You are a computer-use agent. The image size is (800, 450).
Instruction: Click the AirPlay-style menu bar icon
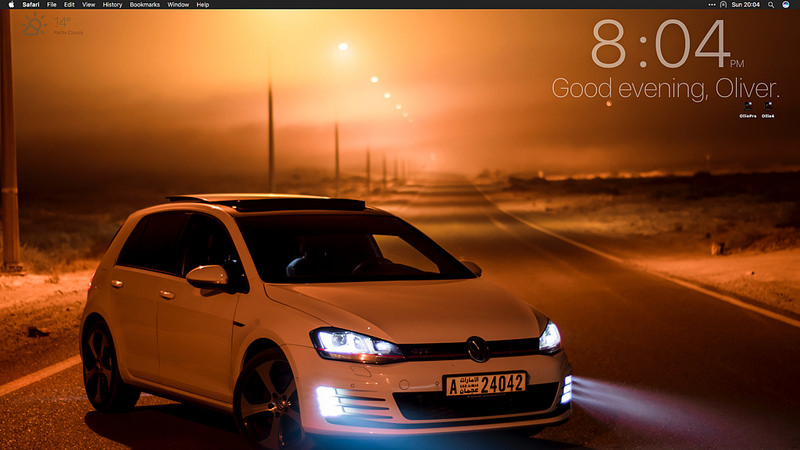tap(723, 5)
